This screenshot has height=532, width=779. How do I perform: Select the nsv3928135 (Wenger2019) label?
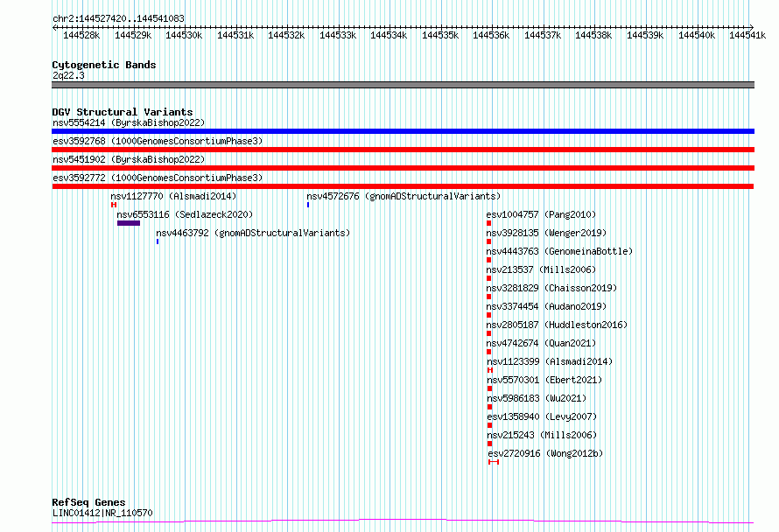click(546, 233)
